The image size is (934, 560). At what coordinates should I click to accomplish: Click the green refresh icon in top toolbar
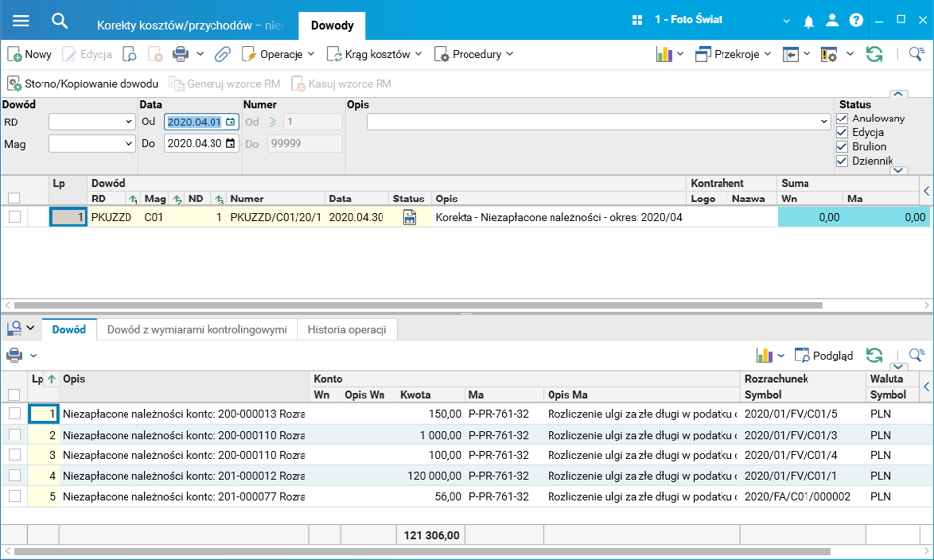[x=874, y=54]
